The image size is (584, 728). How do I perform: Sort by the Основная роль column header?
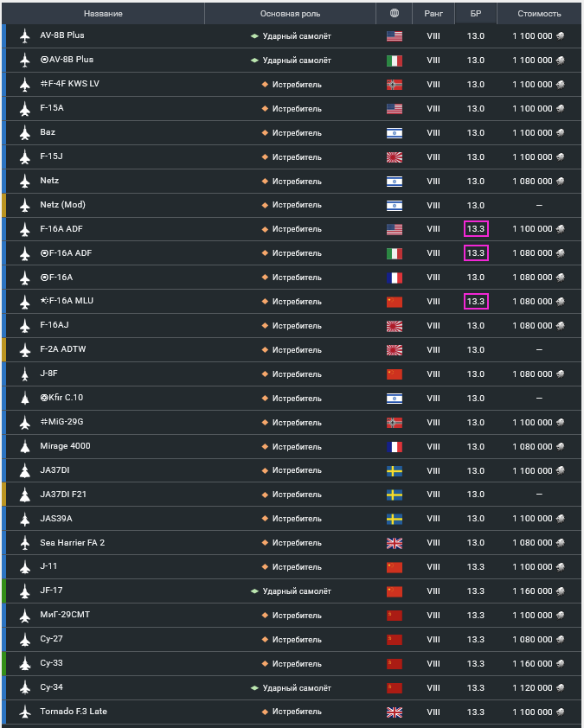(290, 14)
